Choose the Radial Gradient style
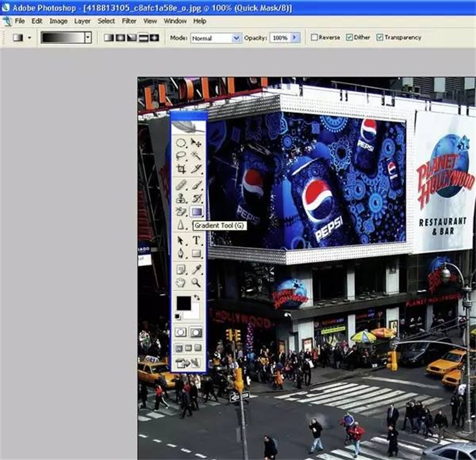The height and width of the screenshot is (460, 476). click(x=120, y=37)
